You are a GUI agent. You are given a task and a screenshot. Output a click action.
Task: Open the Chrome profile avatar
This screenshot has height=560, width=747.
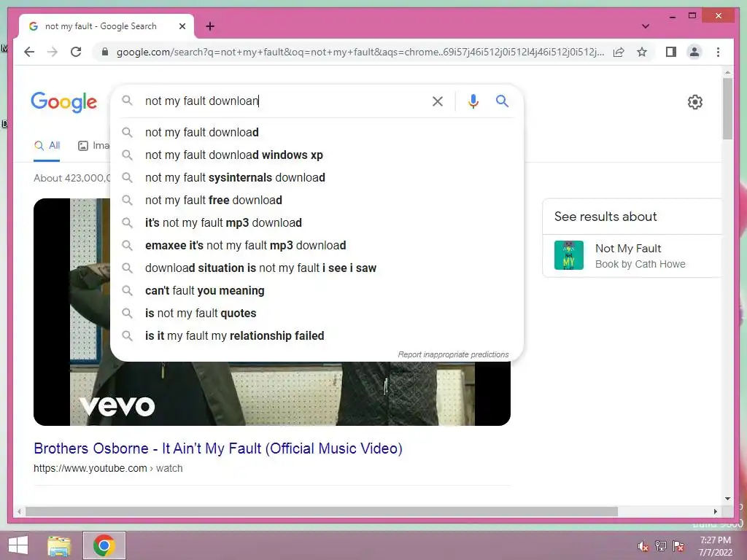tap(694, 52)
